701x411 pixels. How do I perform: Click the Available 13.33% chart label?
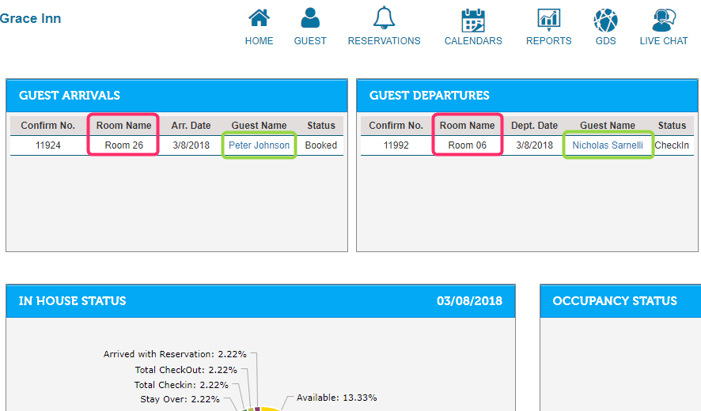337,398
